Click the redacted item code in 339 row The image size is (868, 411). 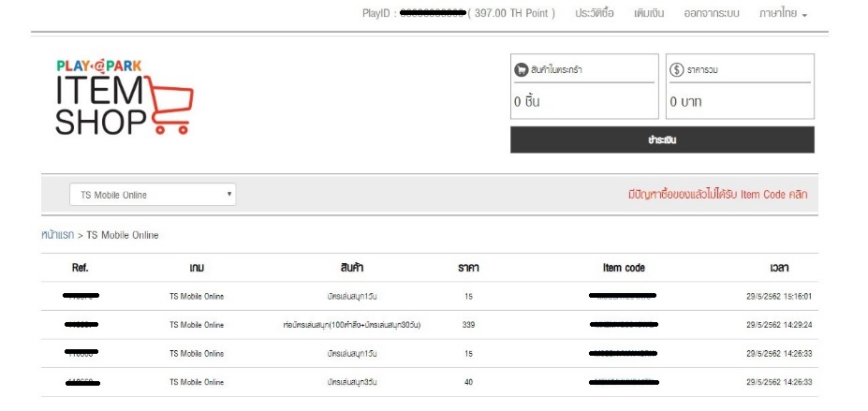point(624,325)
